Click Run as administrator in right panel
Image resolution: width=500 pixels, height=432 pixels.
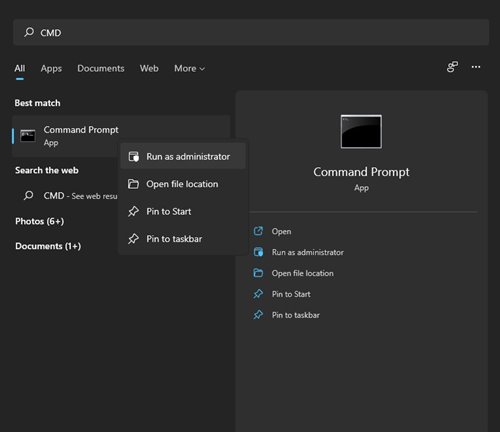tap(307, 252)
